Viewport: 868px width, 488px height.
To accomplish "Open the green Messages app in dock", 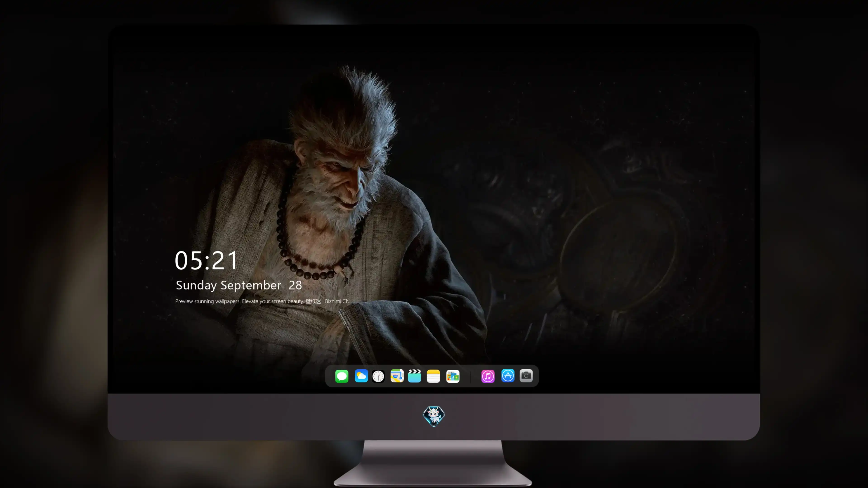I will (342, 376).
